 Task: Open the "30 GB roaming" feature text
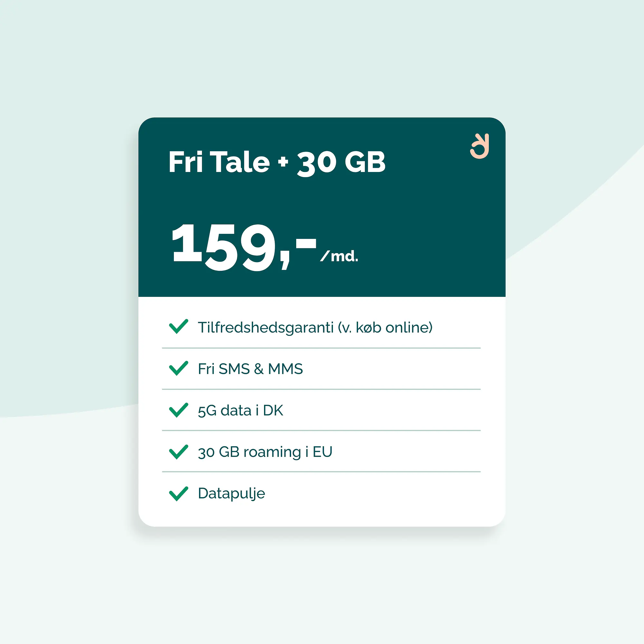point(249,452)
